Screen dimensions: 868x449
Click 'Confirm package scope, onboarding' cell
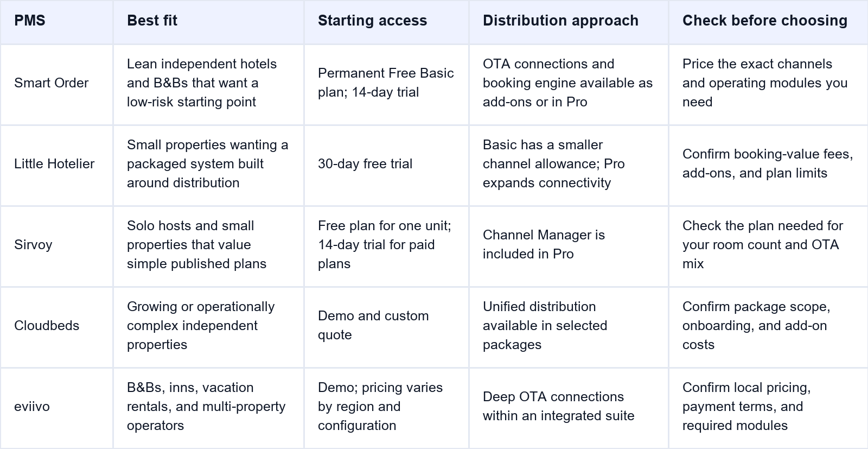click(768, 327)
